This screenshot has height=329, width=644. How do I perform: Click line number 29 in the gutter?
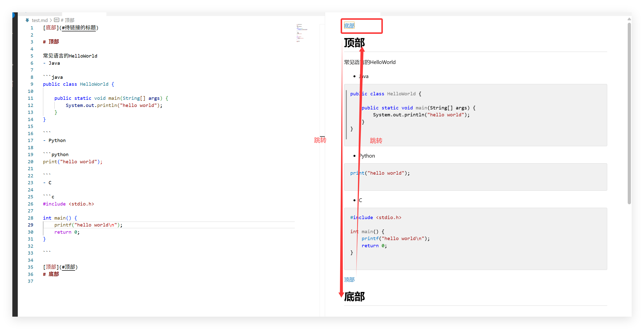point(31,225)
